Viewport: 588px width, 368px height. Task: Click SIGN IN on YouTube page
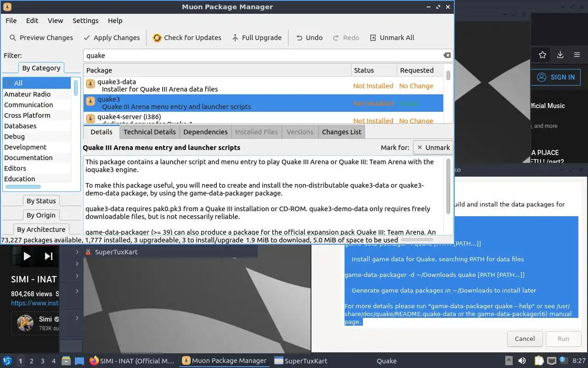point(556,77)
